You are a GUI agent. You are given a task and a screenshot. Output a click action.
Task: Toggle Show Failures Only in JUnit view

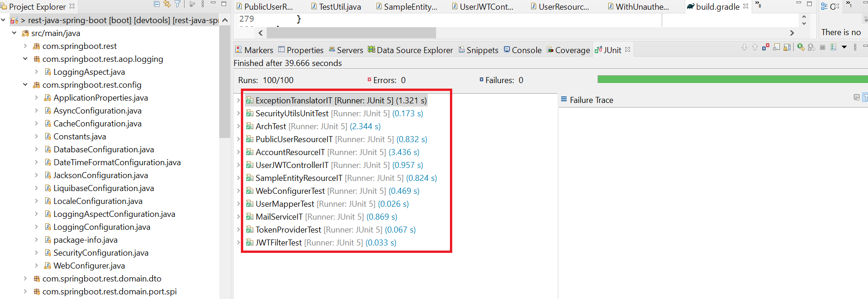[x=766, y=47]
